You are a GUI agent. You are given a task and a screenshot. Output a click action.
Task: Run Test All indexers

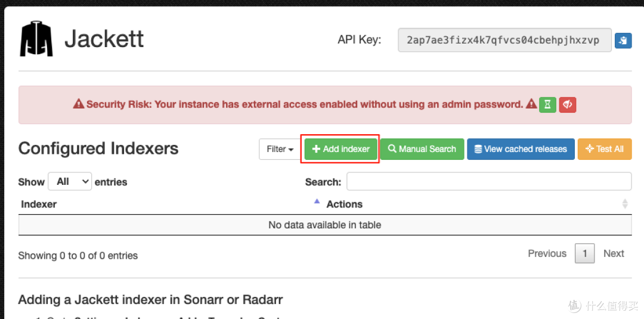[x=605, y=149]
